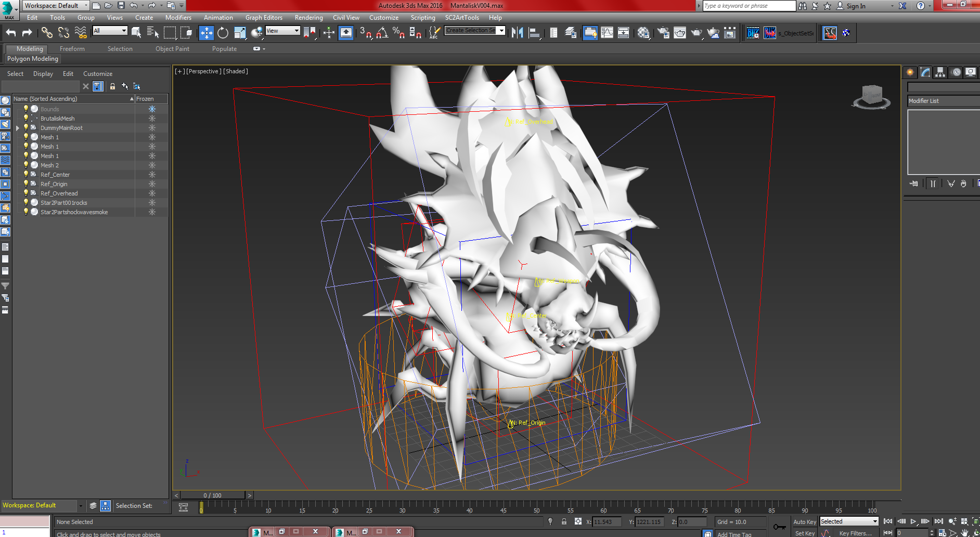Click the Play Animation button
Viewport: 980px width, 537px height.
913,521
